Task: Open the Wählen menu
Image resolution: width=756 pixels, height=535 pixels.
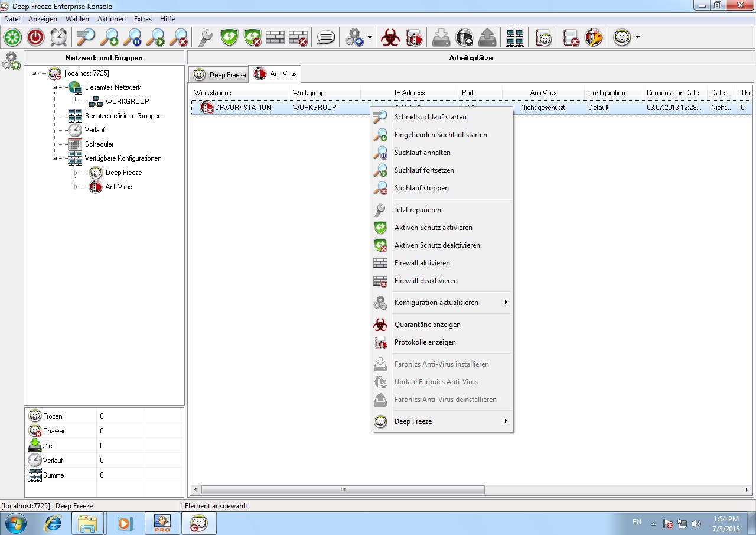Action: pos(77,19)
